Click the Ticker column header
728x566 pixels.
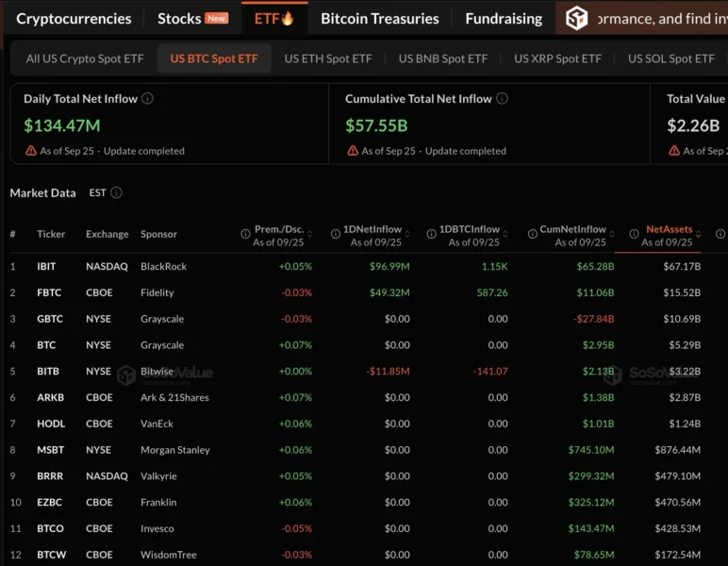[x=51, y=234]
